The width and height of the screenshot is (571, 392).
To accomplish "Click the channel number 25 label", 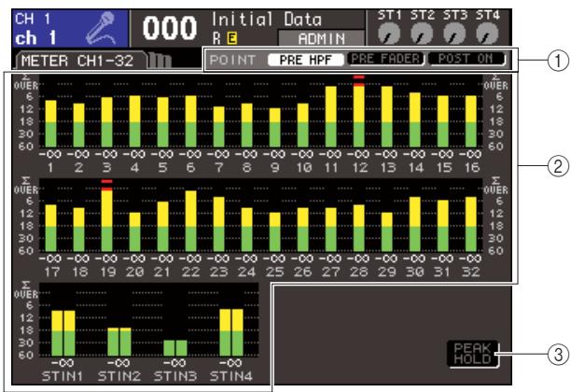I will pos(275,272).
